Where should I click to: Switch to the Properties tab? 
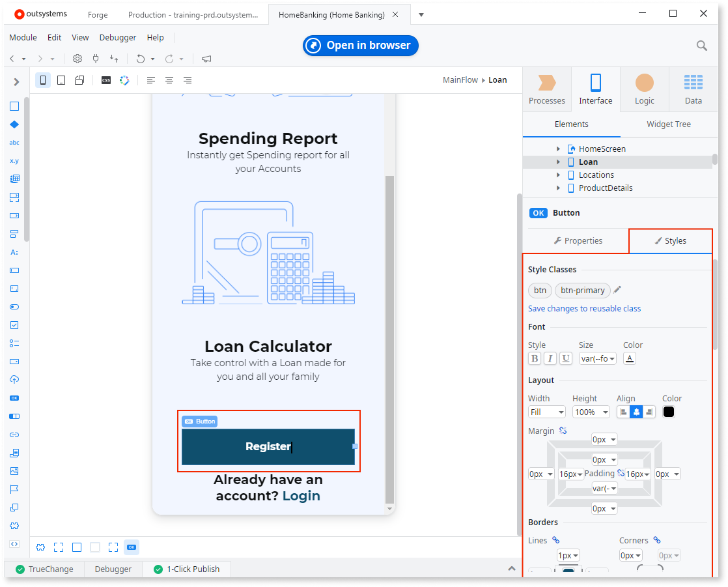pos(578,241)
